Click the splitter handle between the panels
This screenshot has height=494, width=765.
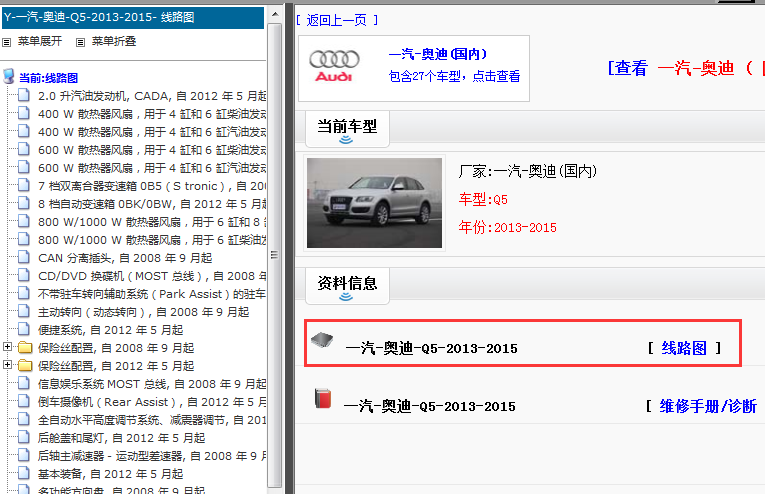click(x=289, y=249)
